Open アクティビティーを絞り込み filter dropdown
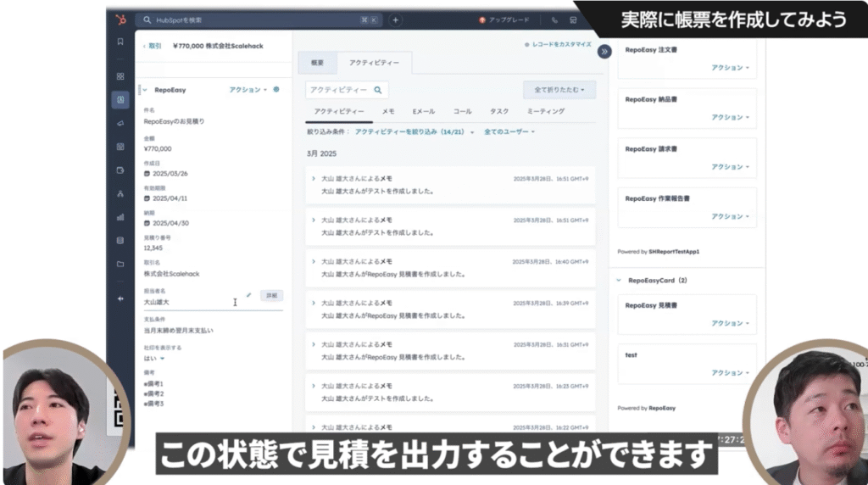868x485 pixels. [414, 131]
